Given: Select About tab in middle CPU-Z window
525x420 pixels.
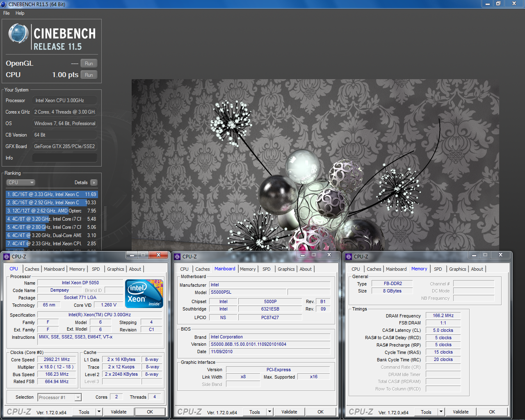Looking at the screenshot, I should 306,269.
